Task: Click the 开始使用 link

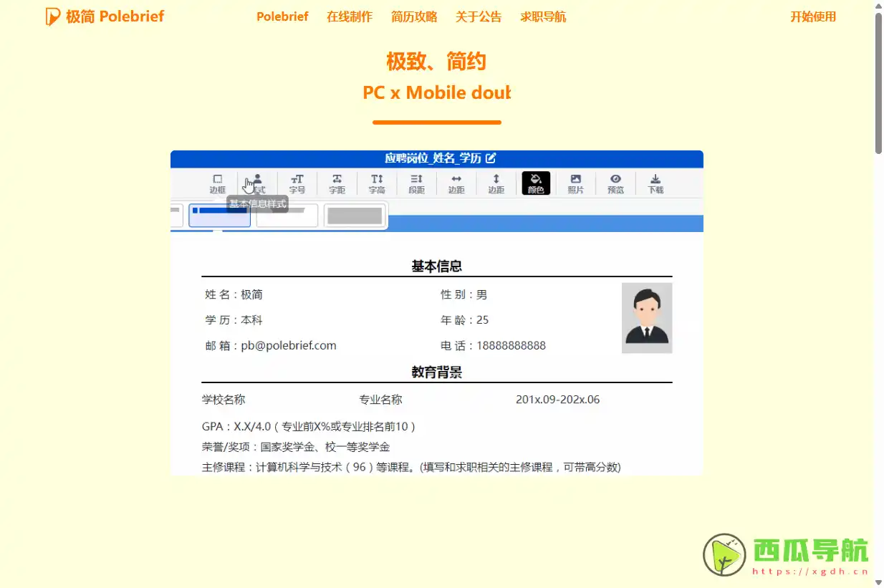Action: 813,16
